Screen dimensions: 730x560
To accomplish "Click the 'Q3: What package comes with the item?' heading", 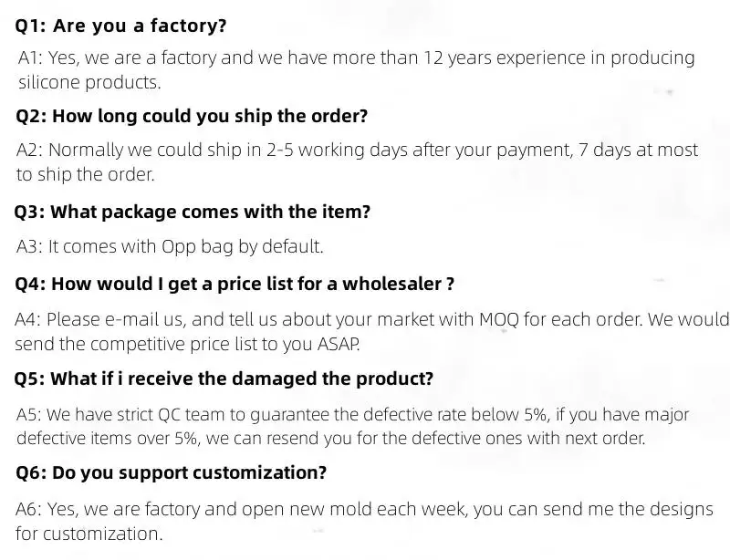I will [x=193, y=213].
